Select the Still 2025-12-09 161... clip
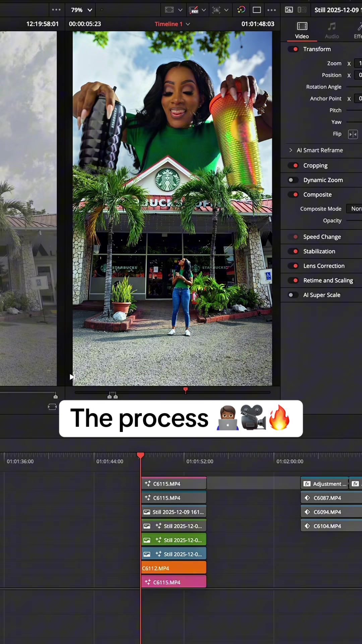Screen dimensions: 362x644 point(174,512)
